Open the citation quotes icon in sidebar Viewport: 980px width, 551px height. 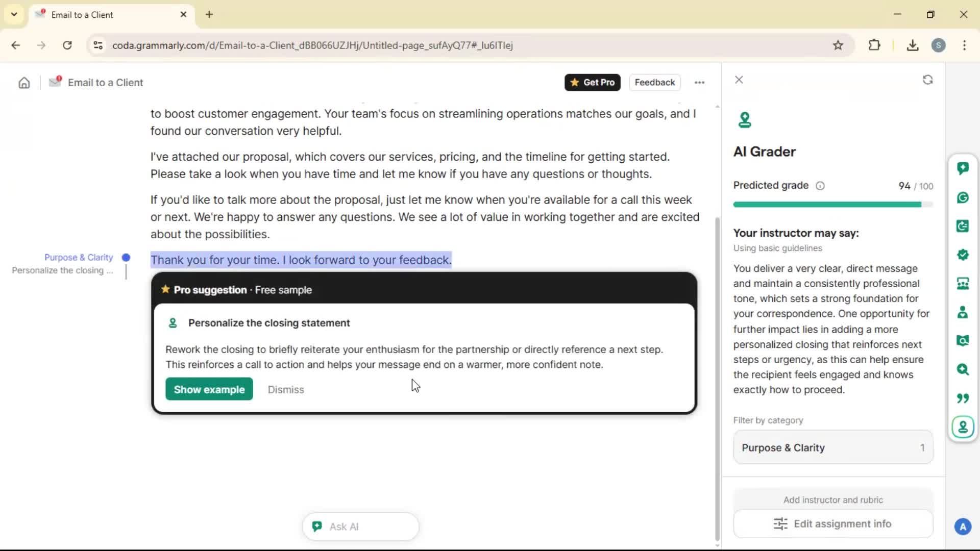coord(963,398)
